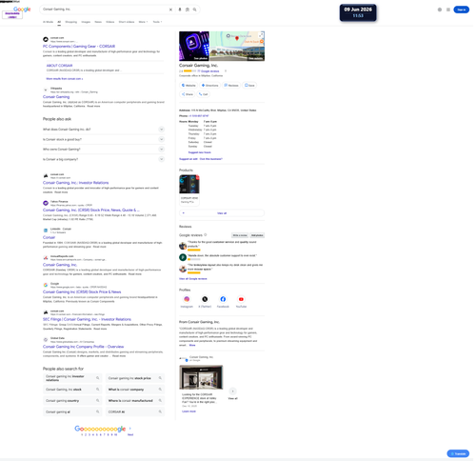476x461 pixels.
Task: Click the Write a review button
Action: click(240, 235)
